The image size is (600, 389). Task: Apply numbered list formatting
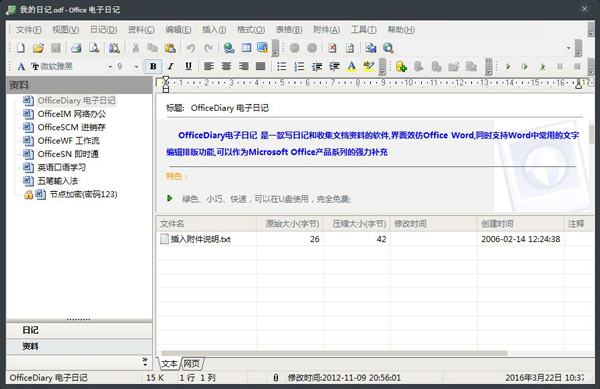[299, 67]
